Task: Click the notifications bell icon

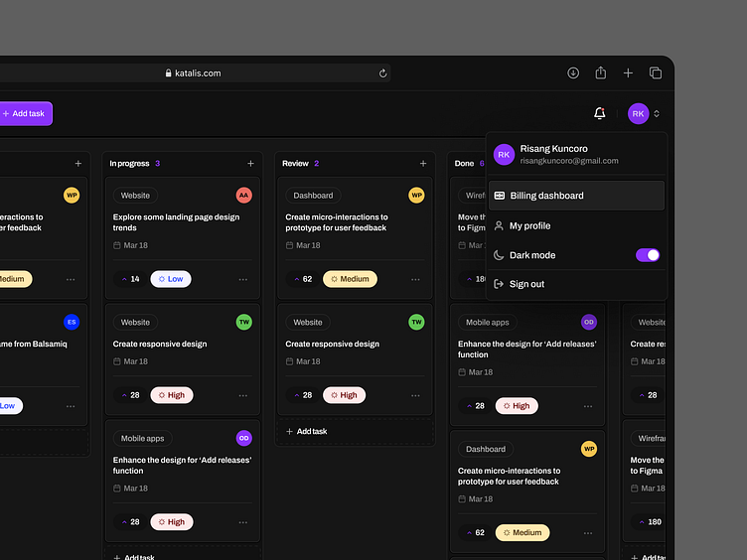Action: 599,113
